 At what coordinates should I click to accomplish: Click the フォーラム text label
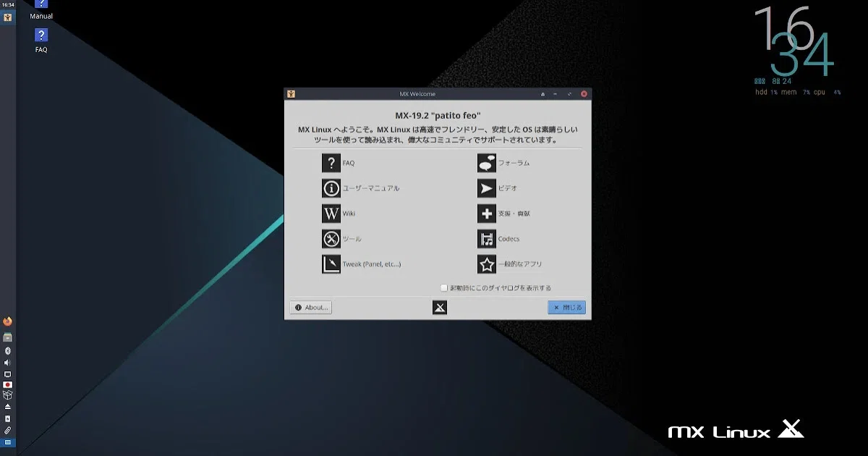tap(514, 163)
